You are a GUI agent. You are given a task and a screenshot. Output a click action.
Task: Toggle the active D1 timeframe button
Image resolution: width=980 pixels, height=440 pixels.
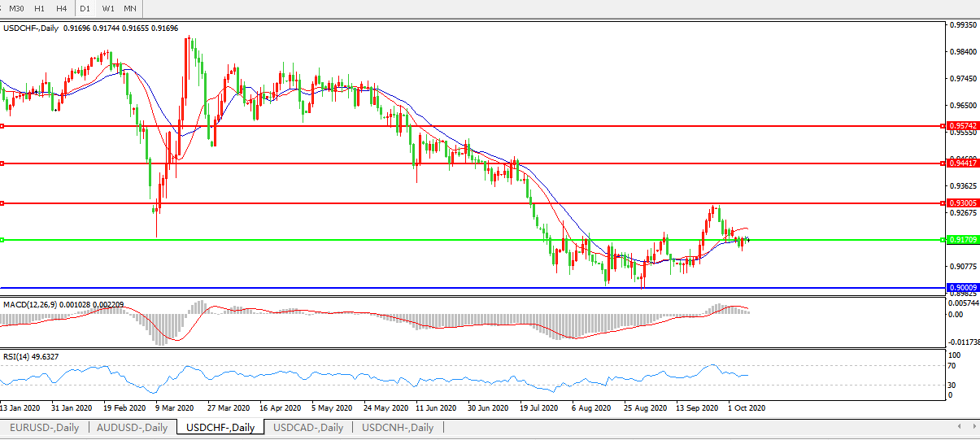pos(85,8)
